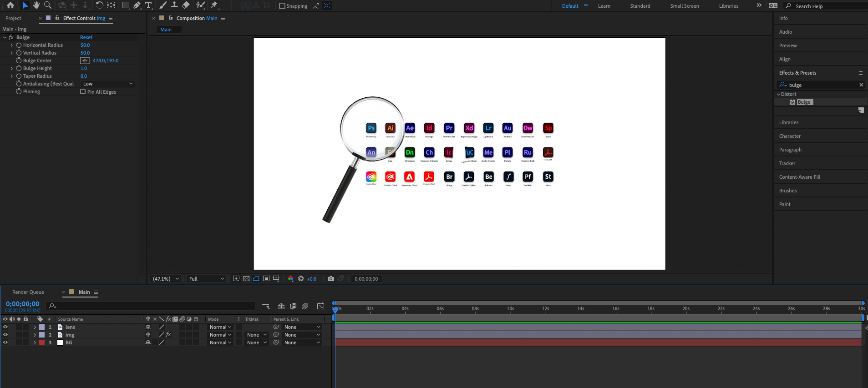
Task: Click Region of Interest icon
Action: pos(266,279)
